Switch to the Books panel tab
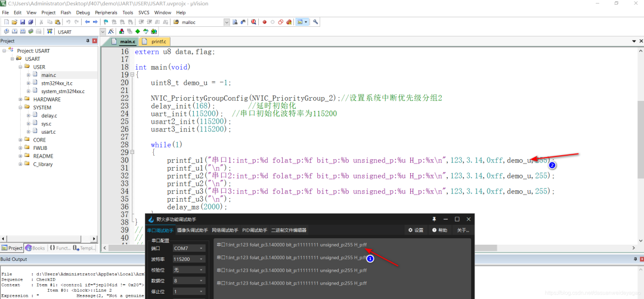Image resolution: width=644 pixels, height=299 pixels. [x=35, y=248]
